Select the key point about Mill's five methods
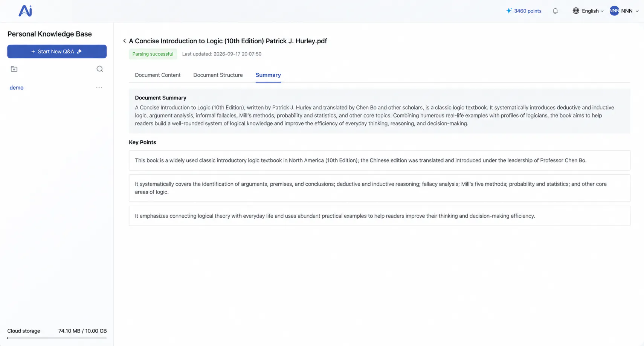Viewport: 644px width, 346px height. point(379,188)
